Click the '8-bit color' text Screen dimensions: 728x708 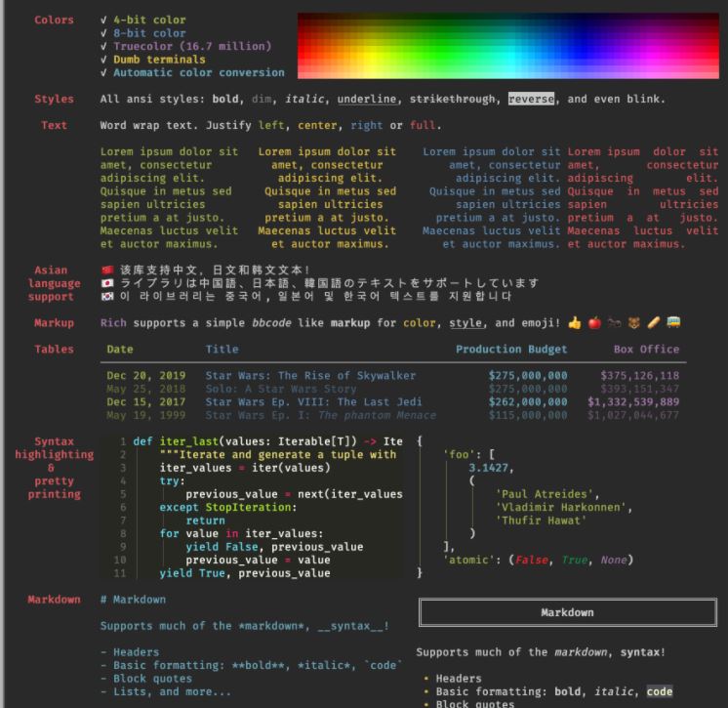coord(149,33)
